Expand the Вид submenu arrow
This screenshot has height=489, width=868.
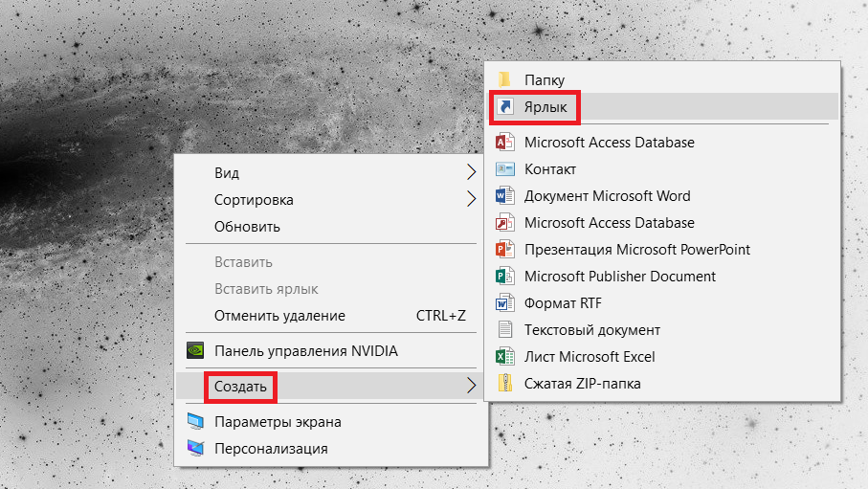(471, 172)
